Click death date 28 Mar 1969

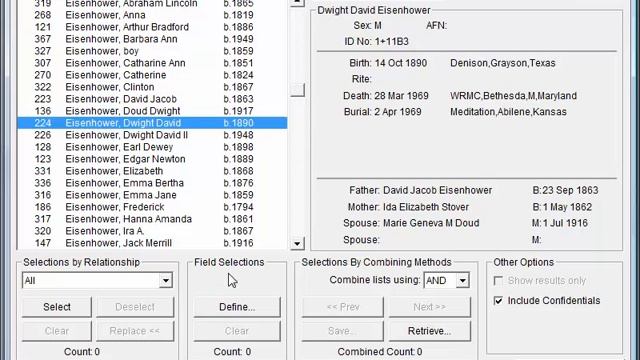click(x=401, y=96)
